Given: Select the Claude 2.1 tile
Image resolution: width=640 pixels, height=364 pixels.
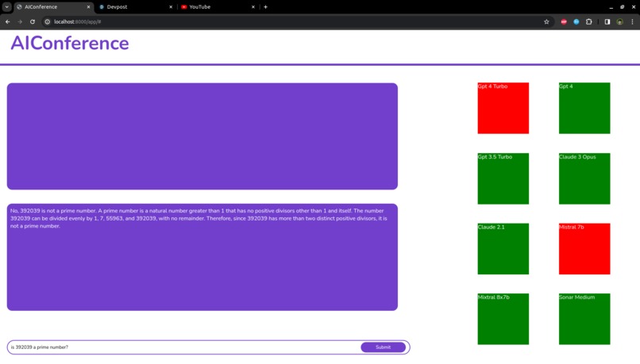Looking at the screenshot, I should tap(503, 249).
